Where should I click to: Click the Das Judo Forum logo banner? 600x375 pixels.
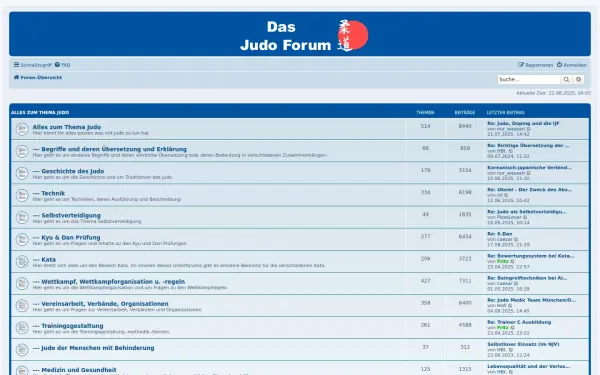click(304, 36)
